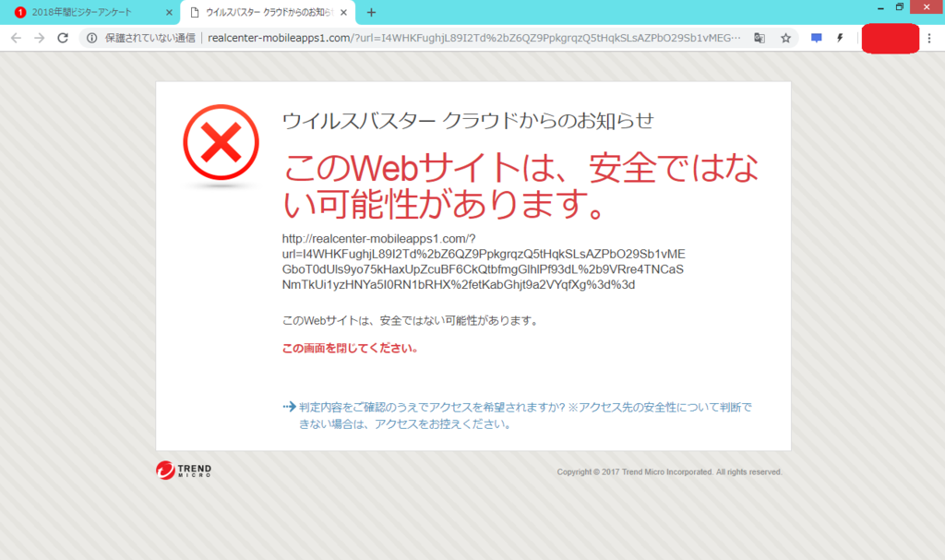Reload the current page

[63, 38]
